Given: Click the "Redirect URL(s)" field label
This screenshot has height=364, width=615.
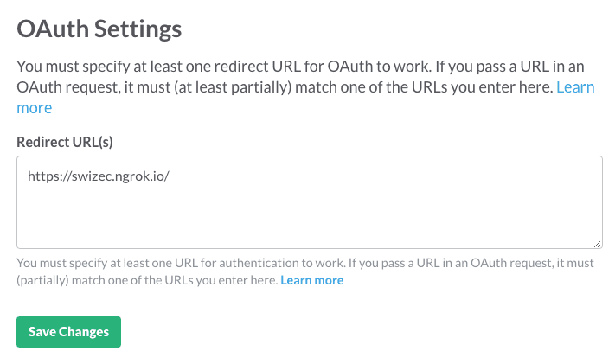Looking at the screenshot, I should (65, 141).
